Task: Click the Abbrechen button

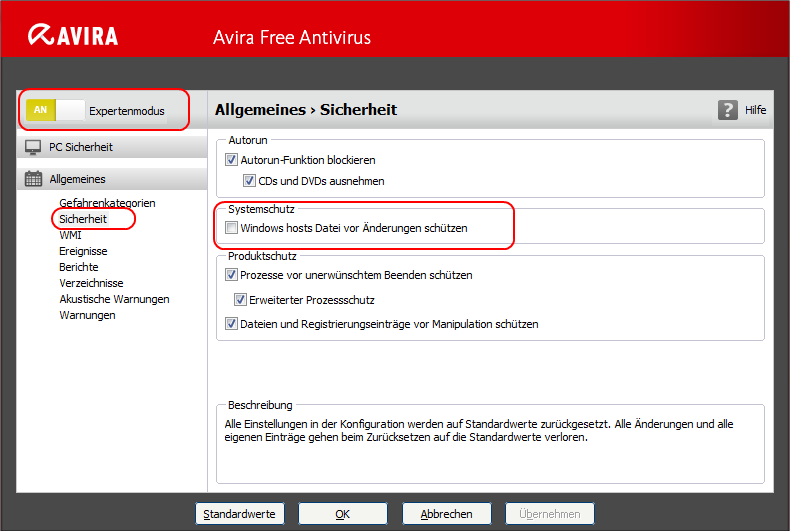Action: point(446,514)
